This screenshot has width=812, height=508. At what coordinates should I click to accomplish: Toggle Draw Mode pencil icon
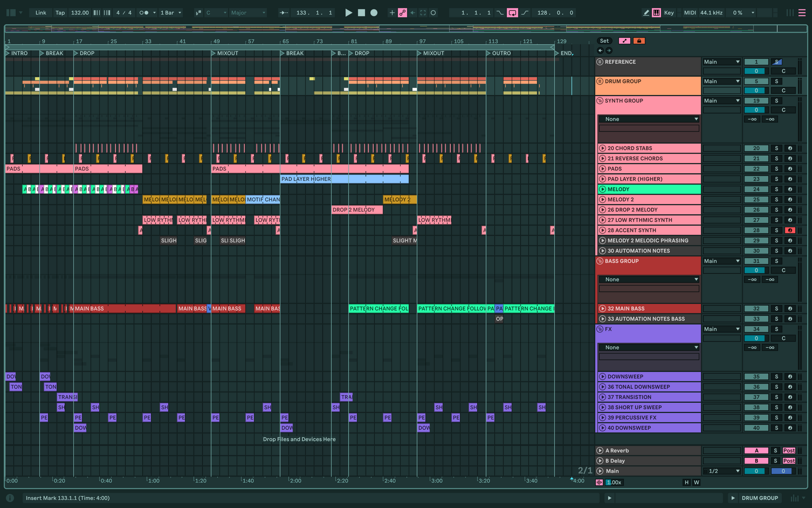click(646, 13)
